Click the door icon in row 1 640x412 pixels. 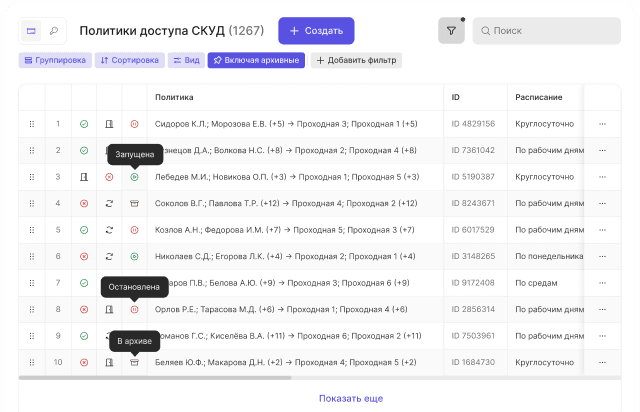109,124
